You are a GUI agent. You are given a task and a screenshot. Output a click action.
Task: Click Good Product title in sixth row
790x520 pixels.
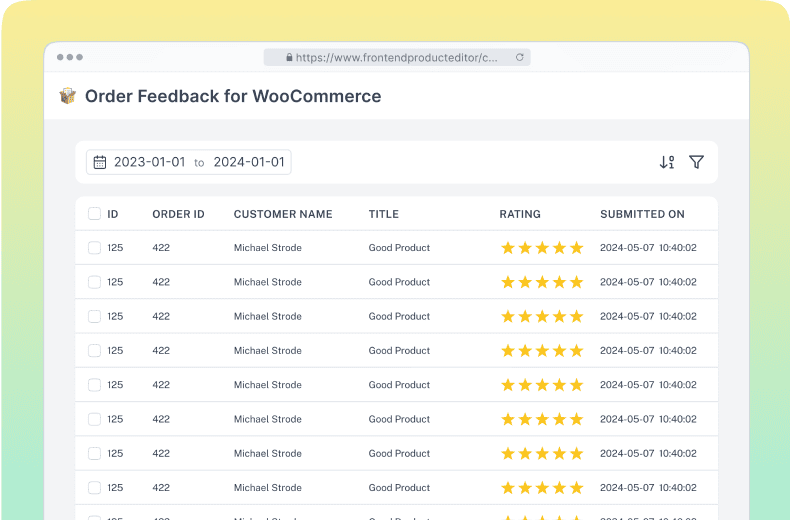point(399,419)
